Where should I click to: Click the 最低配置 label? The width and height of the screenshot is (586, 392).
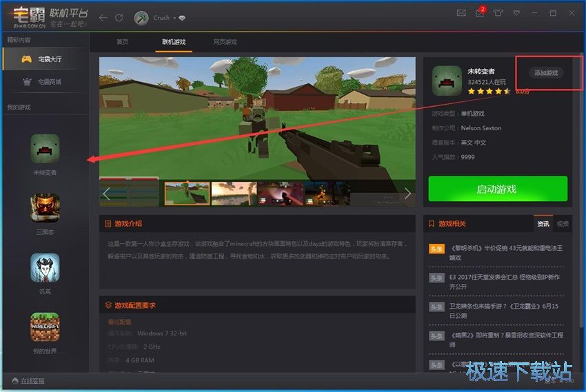[x=119, y=322]
